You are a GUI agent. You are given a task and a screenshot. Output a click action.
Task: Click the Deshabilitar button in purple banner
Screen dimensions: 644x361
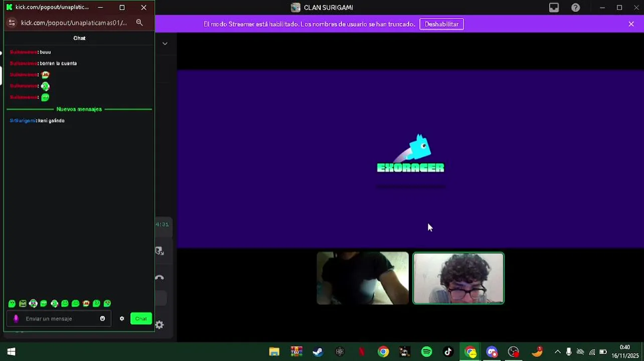coord(441,24)
